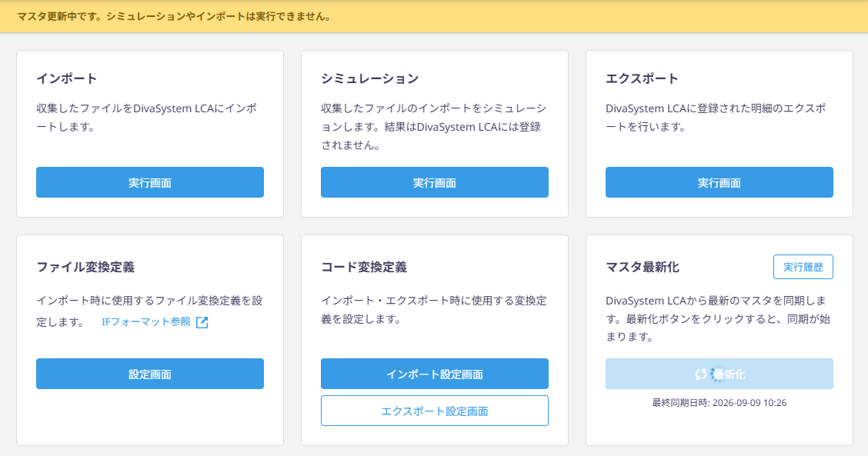Select the マスタ最新化 heading
868x456 pixels.
(x=642, y=268)
